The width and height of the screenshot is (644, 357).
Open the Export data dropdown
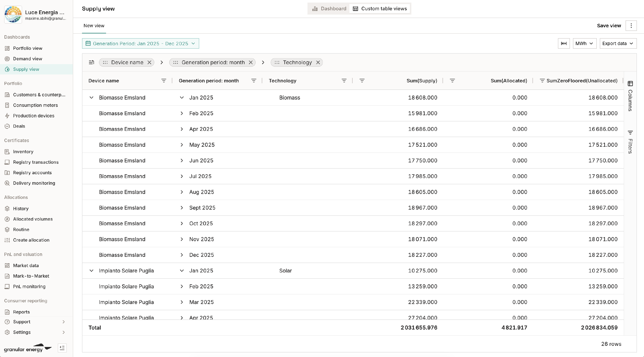[618, 44]
